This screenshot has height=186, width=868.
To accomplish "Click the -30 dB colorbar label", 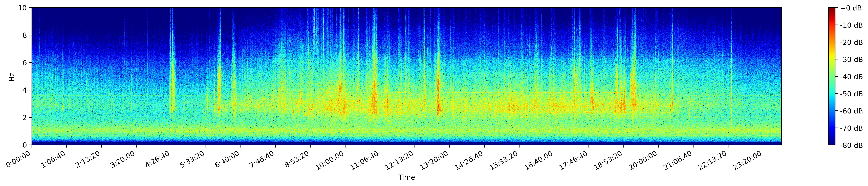I will coord(852,60).
